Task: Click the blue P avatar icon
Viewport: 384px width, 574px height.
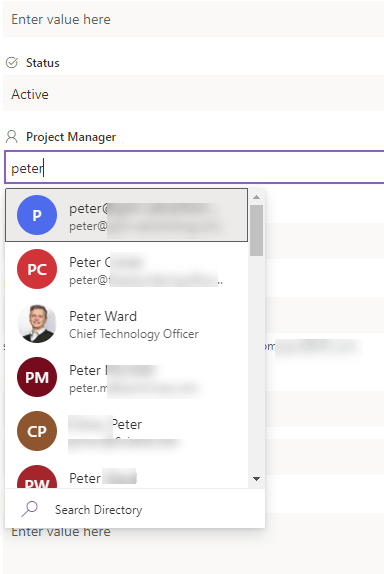Action: (x=37, y=215)
